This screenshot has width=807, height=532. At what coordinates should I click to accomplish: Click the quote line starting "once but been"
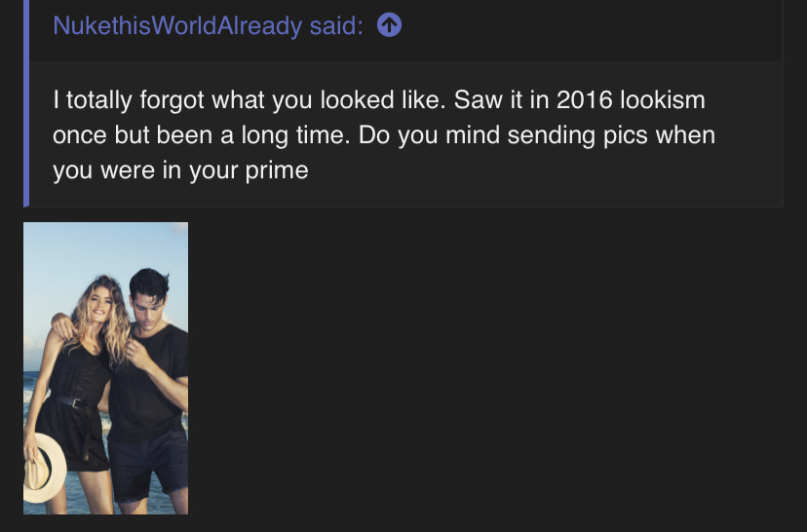tap(383, 134)
